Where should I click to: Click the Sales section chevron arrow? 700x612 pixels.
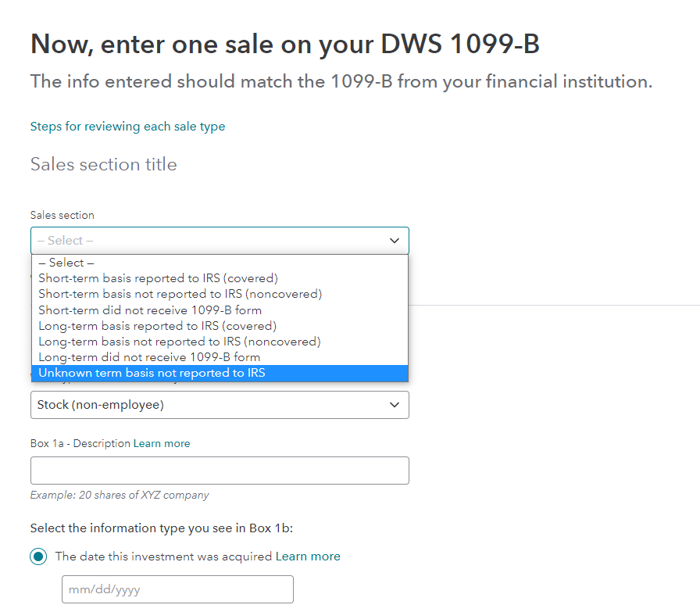pyautogui.click(x=395, y=241)
